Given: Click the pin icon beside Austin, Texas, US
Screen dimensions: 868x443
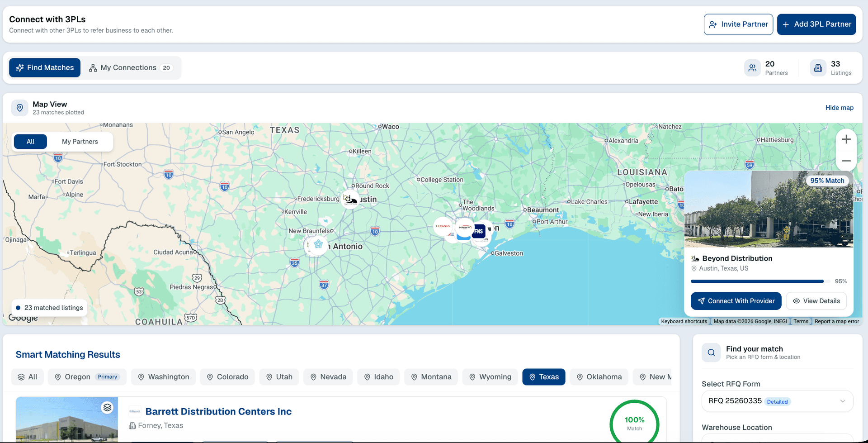Looking at the screenshot, I should pyautogui.click(x=694, y=268).
